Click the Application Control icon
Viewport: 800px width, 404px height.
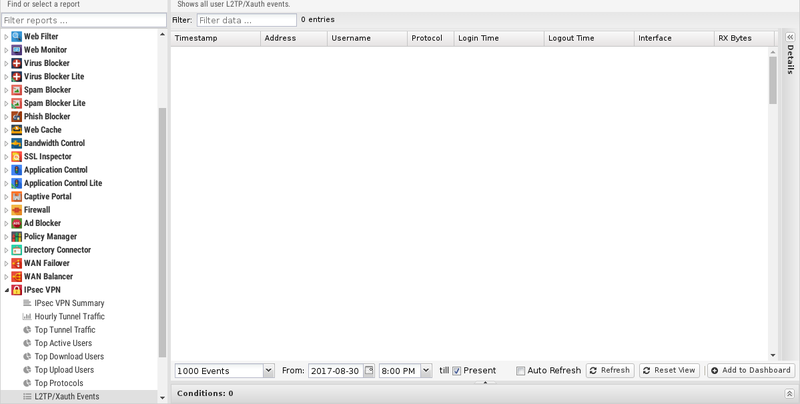pyautogui.click(x=16, y=170)
